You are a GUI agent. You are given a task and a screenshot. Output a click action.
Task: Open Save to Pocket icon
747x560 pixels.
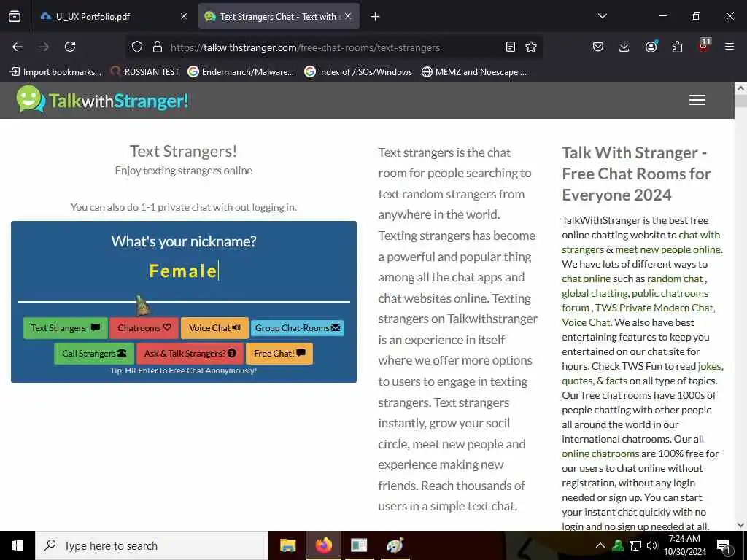click(598, 47)
